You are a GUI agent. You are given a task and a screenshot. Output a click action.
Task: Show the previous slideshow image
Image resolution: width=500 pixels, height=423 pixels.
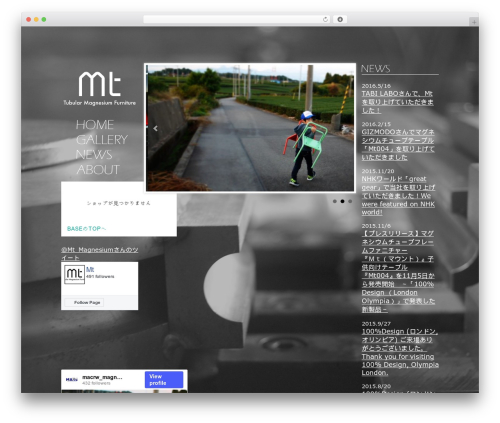tap(155, 128)
